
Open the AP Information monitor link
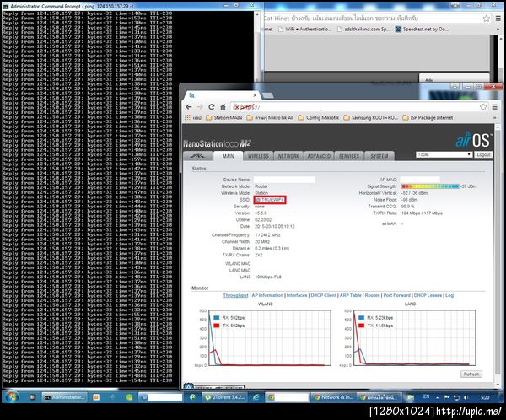[267, 295]
